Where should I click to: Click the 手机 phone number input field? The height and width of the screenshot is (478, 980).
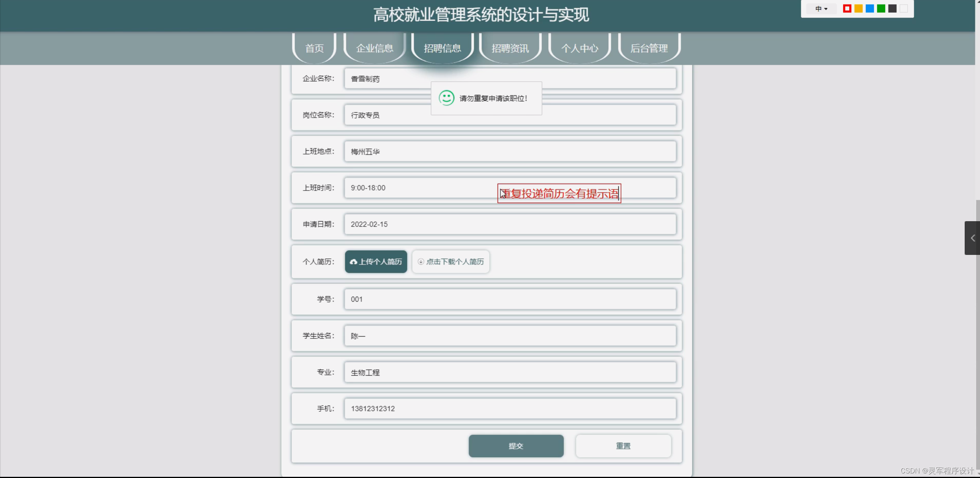coord(510,409)
